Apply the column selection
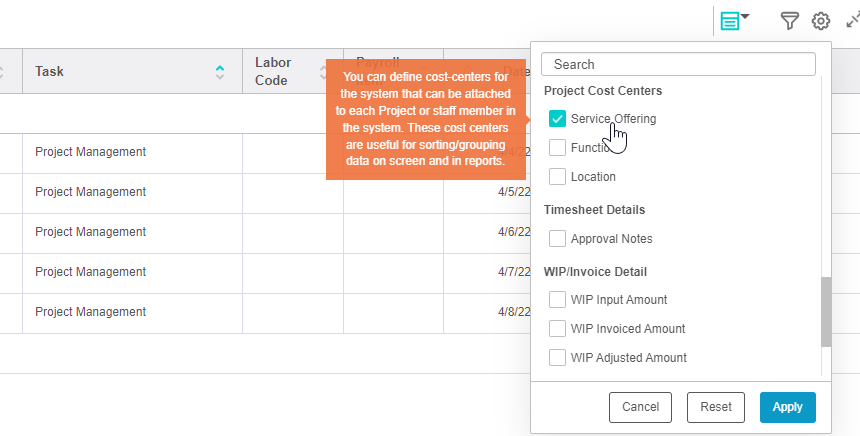Screen dimensions: 860x436 (x=788, y=407)
